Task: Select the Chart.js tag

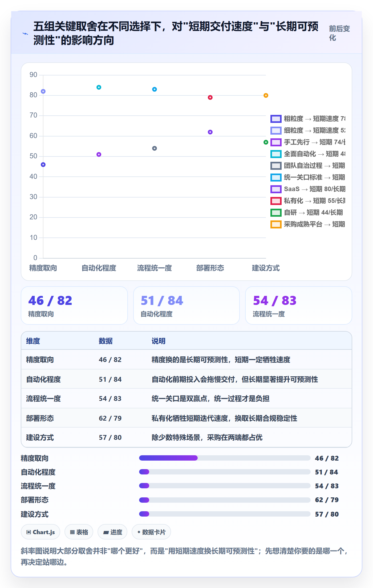Action: coord(40,532)
